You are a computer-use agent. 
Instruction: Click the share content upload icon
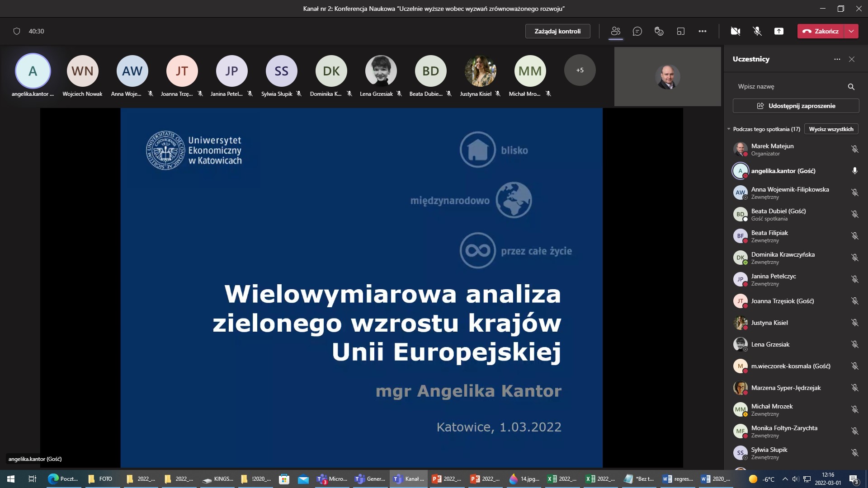click(x=779, y=31)
